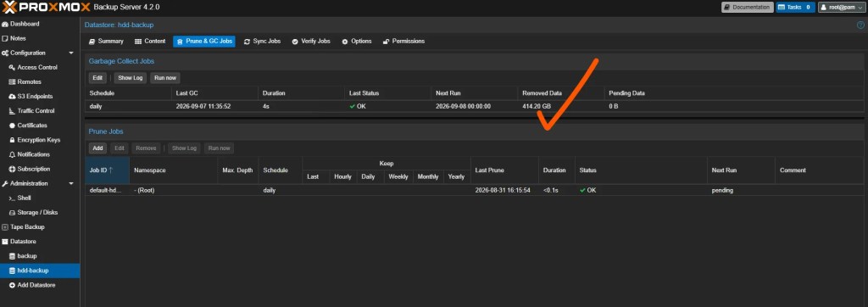Click the prune jobs Edit button
The image size is (868, 307).
point(119,148)
